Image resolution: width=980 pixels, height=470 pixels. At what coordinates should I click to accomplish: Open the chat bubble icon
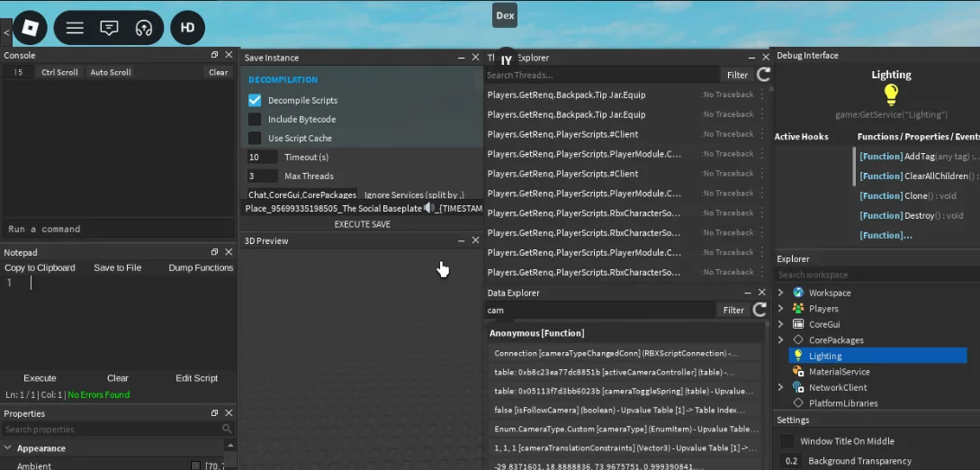click(x=110, y=28)
